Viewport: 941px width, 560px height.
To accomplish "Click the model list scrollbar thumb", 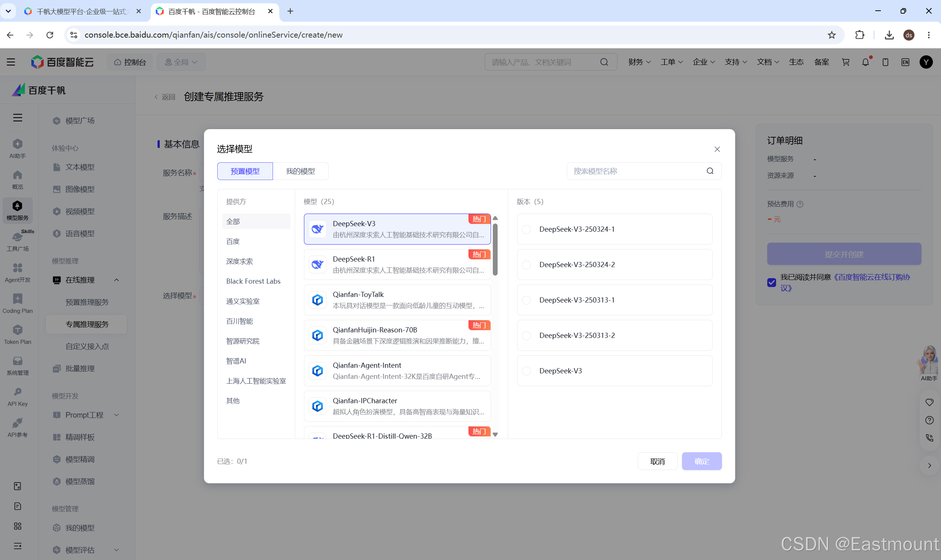I will tap(495, 250).
